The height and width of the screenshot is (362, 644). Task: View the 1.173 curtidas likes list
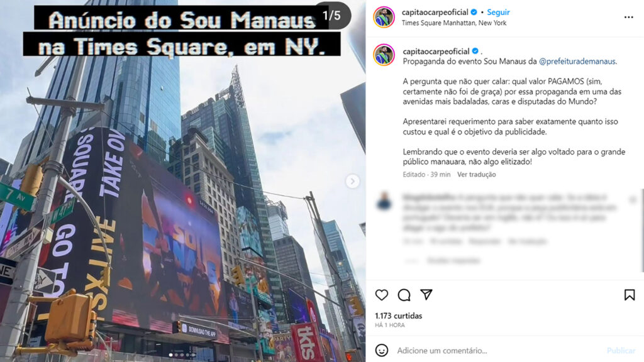click(x=398, y=315)
